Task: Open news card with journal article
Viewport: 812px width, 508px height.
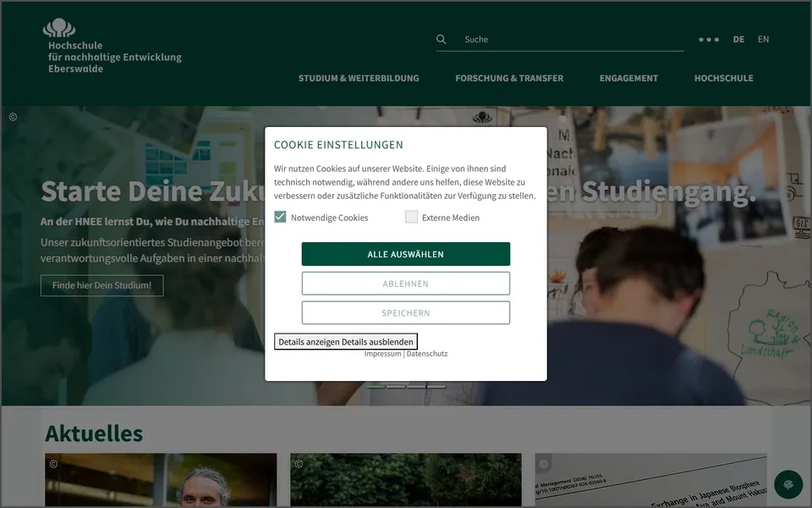Action: click(x=651, y=480)
